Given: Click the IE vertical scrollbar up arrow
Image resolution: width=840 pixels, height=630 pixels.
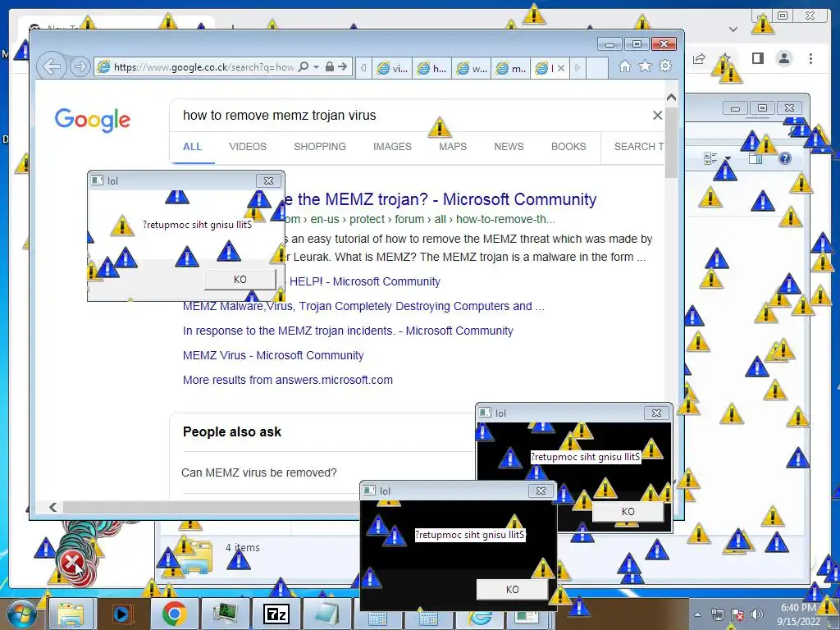Looking at the screenshot, I should (671, 98).
